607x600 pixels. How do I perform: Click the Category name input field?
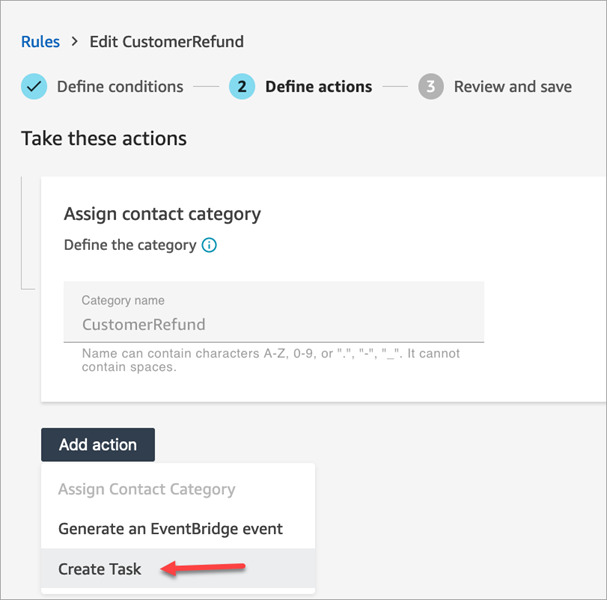coord(273,323)
